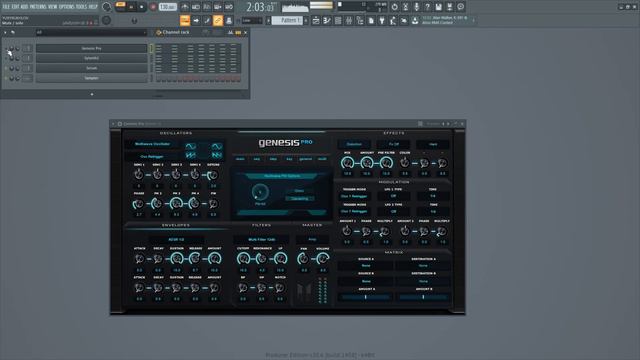Open the HELP menu
Viewport: 640px width, 360px height.
pyautogui.click(x=93, y=7)
